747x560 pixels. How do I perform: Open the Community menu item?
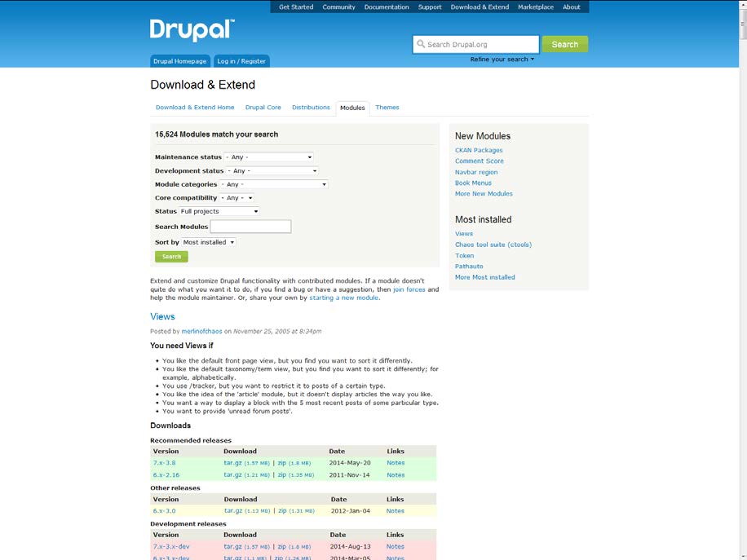(x=338, y=7)
